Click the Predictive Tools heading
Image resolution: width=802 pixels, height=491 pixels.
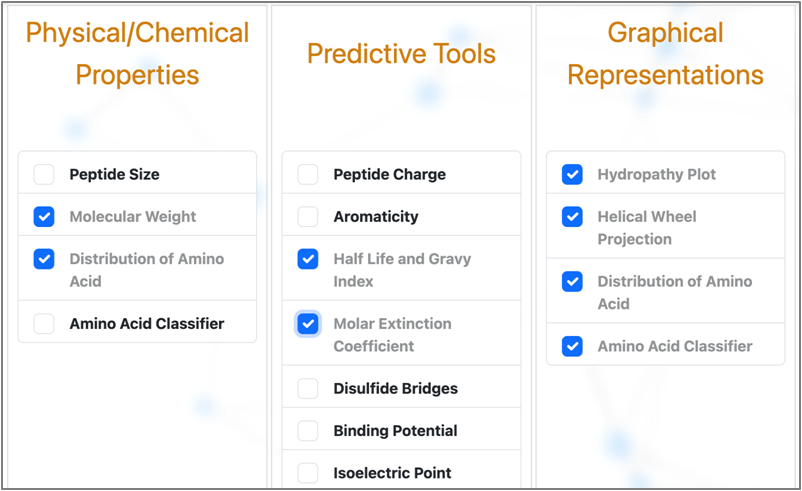tap(402, 54)
